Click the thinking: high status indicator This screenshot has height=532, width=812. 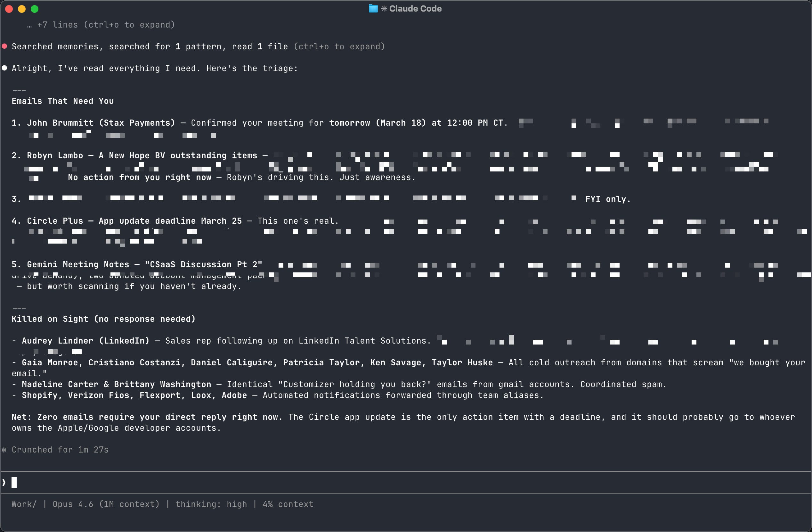pos(211,504)
